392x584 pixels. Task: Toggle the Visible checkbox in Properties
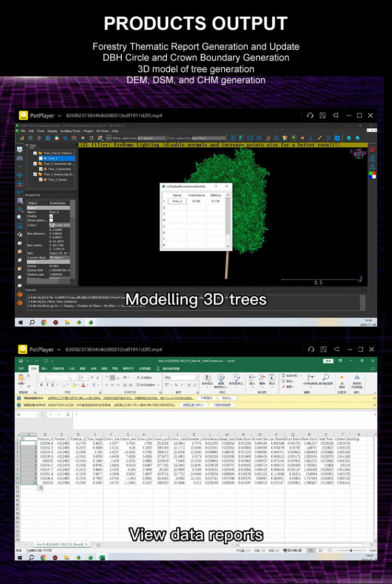(51, 216)
